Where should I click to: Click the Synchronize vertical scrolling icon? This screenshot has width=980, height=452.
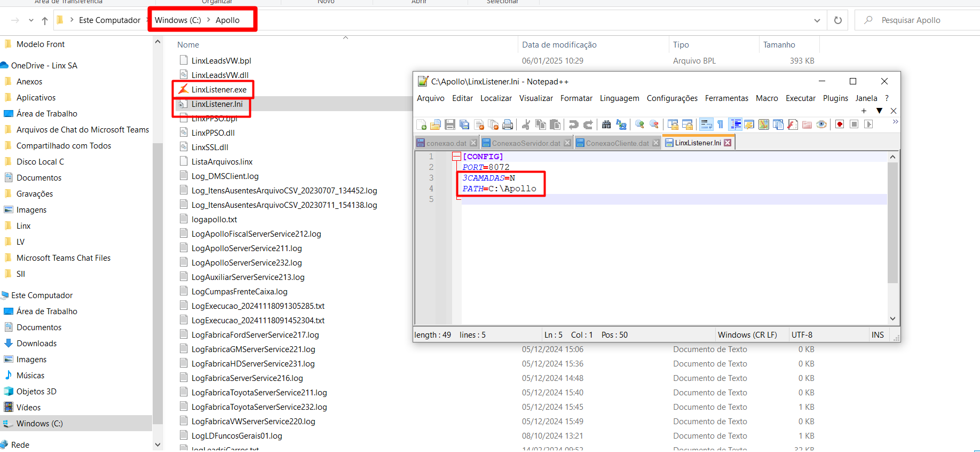coord(673,124)
